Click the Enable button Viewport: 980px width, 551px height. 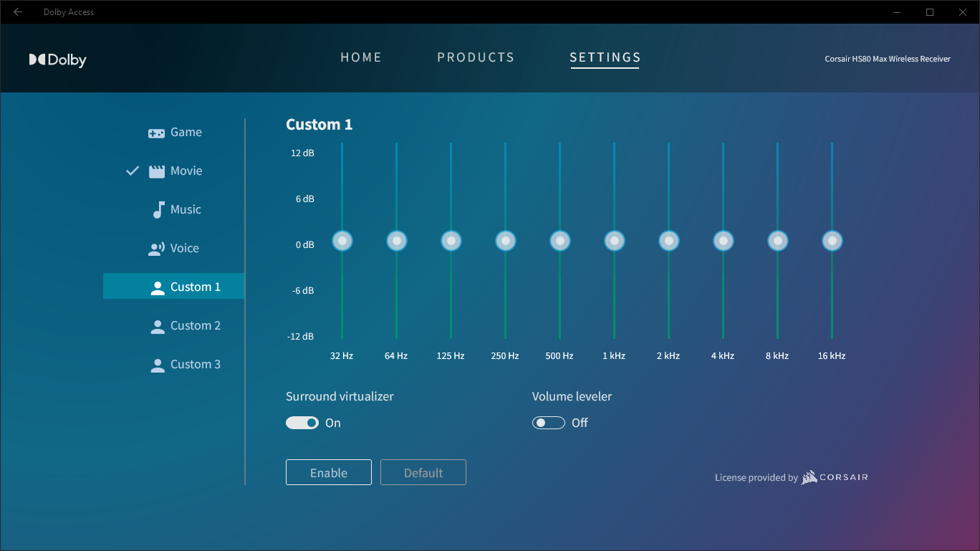coord(329,472)
